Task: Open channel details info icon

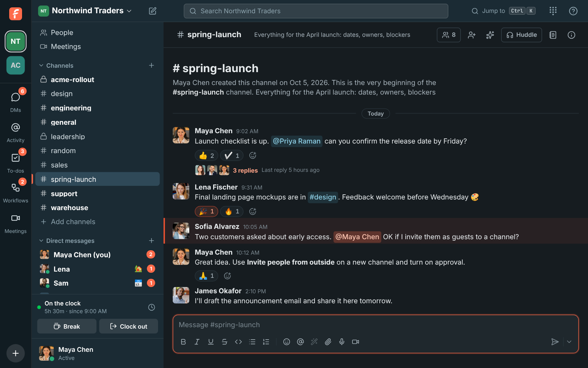Action: pyautogui.click(x=571, y=35)
